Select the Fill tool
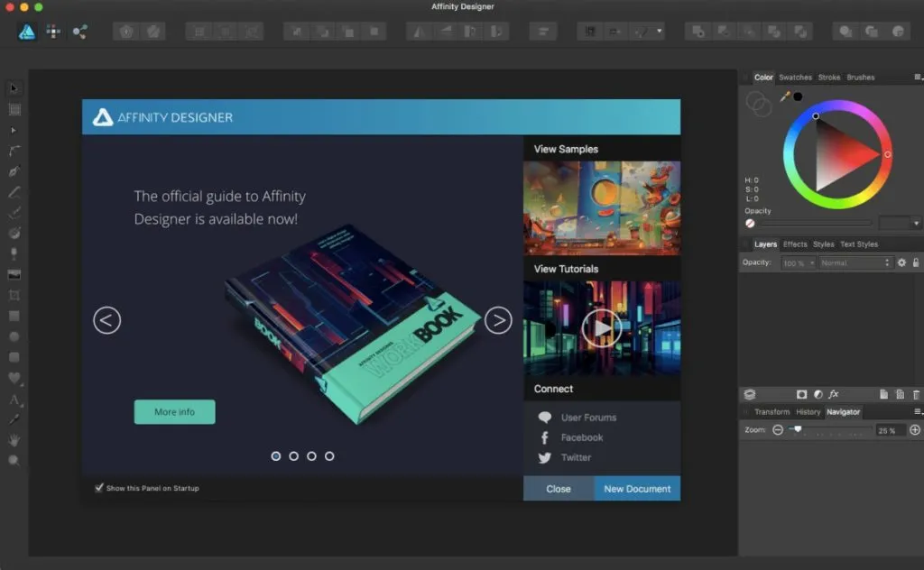 click(x=14, y=234)
